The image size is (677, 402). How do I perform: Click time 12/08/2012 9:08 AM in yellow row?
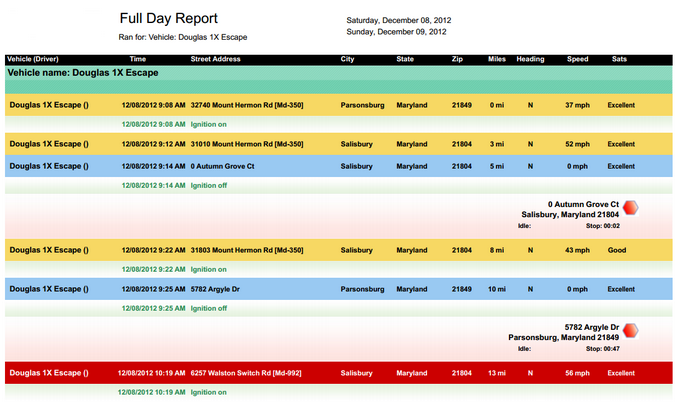point(153,105)
